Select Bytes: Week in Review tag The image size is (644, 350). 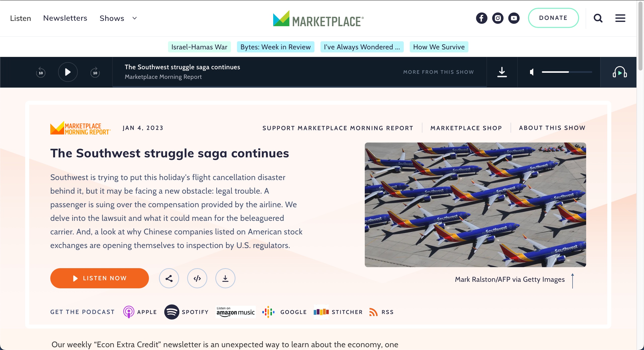(x=275, y=47)
